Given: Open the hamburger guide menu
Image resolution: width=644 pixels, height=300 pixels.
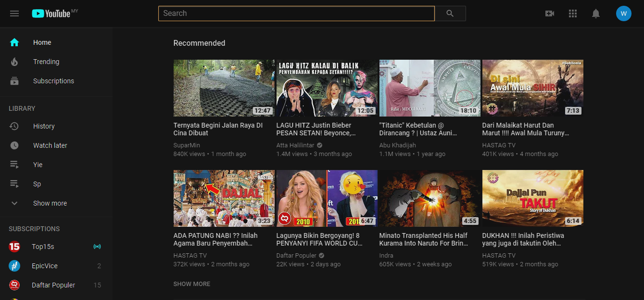Looking at the screenshot, I should click(x=14, y=13).
